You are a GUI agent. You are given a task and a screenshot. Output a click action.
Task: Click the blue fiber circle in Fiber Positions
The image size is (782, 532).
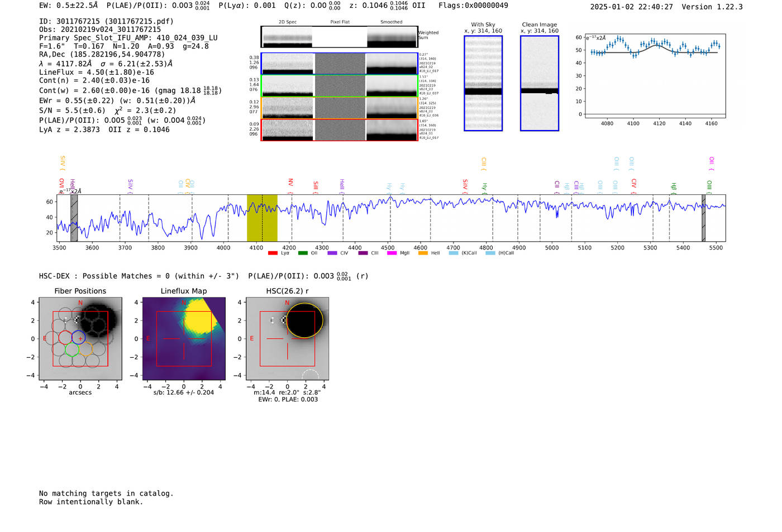79,337
